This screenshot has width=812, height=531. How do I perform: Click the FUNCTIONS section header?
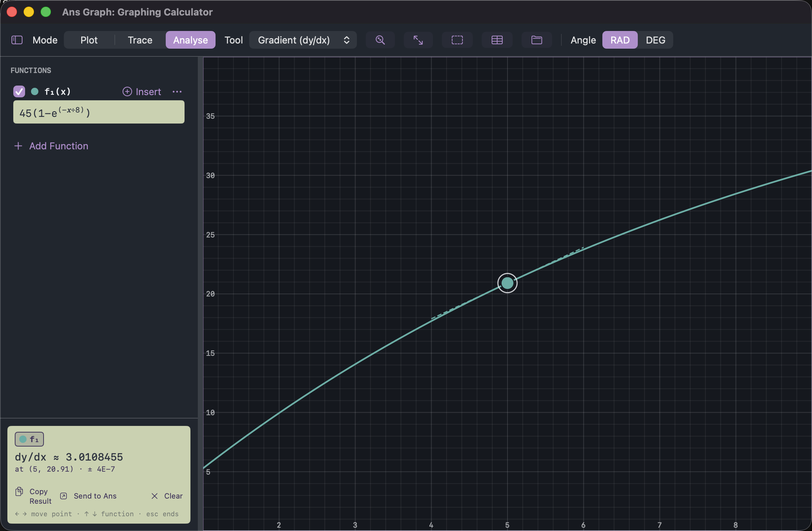tap(31, 70)
